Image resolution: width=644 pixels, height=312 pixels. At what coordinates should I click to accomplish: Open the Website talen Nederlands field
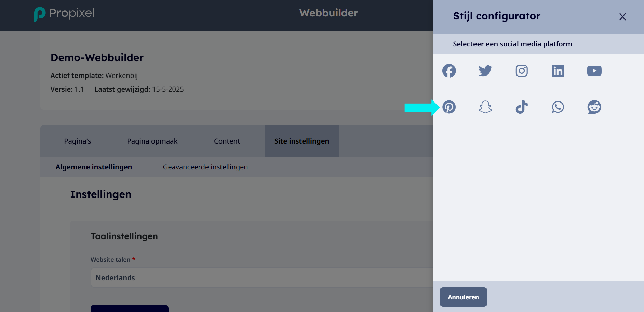[261, 277]
